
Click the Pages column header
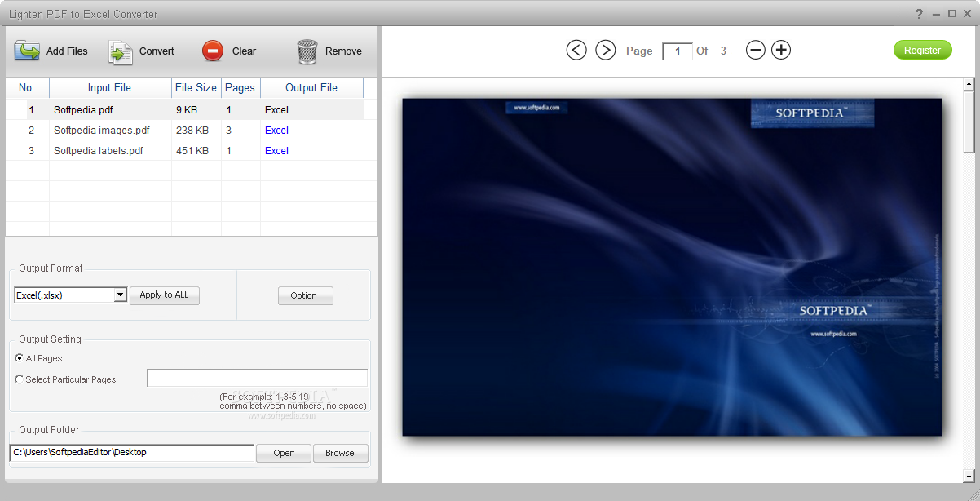click(241, 87)
